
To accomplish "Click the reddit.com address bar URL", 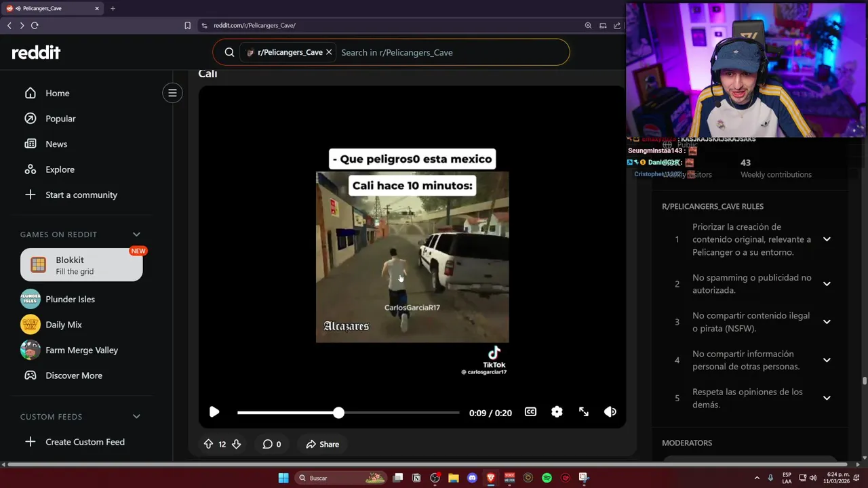I will [254, 25].
